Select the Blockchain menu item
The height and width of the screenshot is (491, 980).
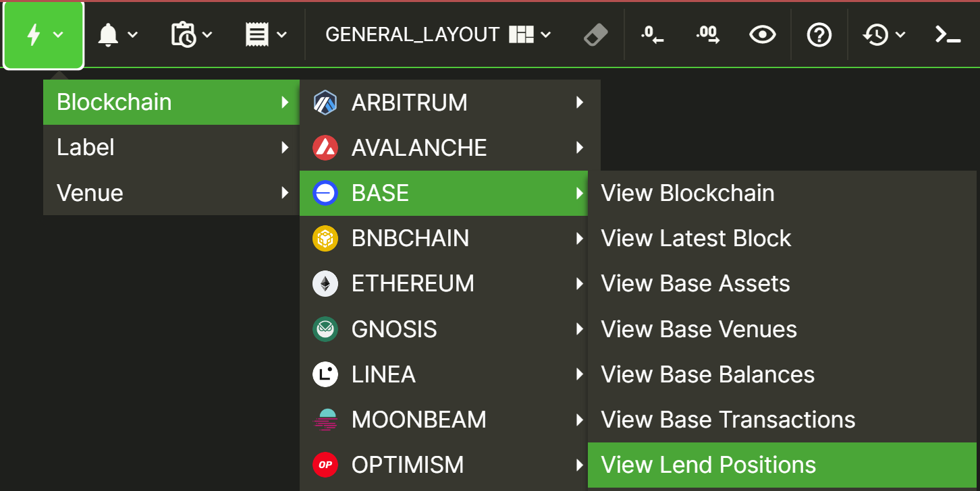pyautogui.click(x=171, y=103)
